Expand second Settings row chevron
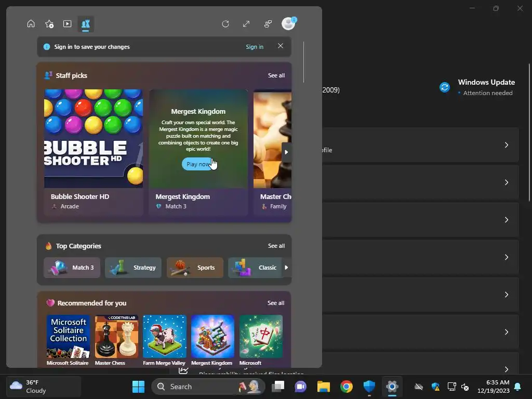Viewport: 532px width, 399px height. (506, 182)
